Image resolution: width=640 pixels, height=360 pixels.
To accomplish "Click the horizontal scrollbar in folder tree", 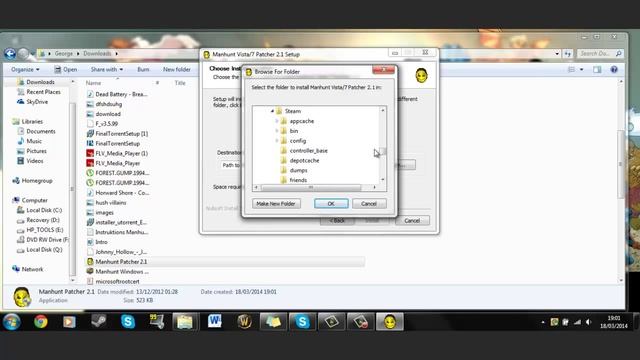I will [311, 187].
